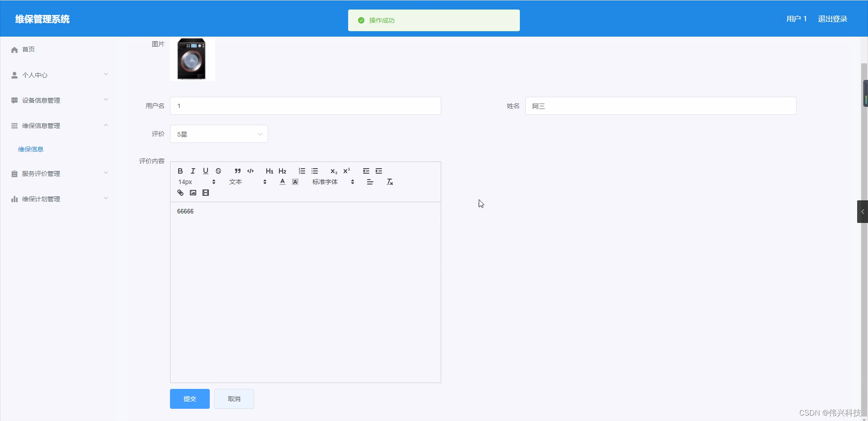Image resolution: width=868 pixels, height=421 pixels.
Task: Open the 5星 rating dropdown
Action: [x=219, y=134]
